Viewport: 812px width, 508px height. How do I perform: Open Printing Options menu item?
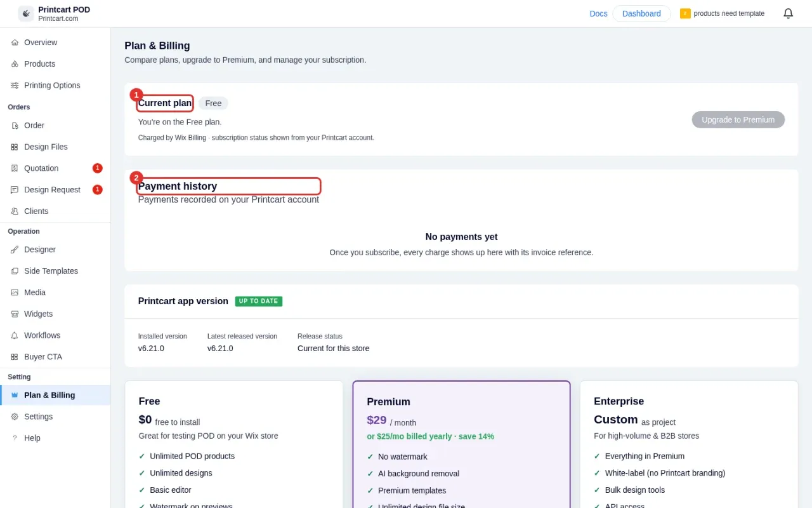(x=55, y=86)
